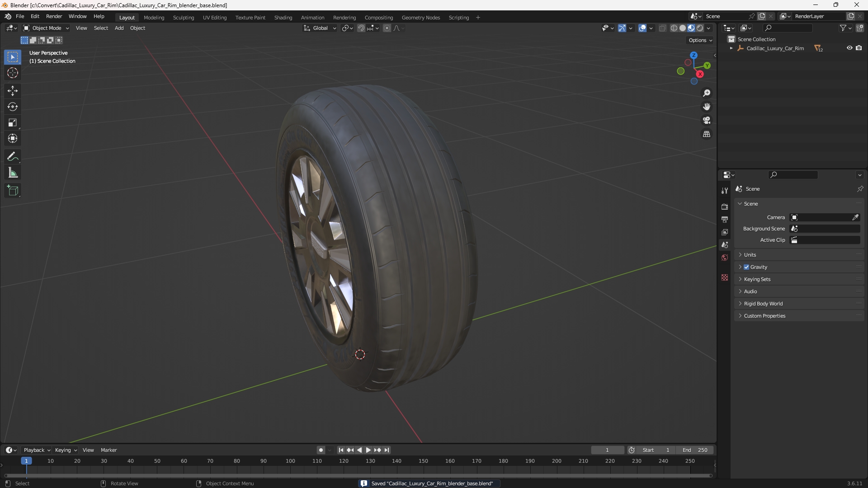This screenshot has width=868, height=488.
Task: Toggle the camera view icon
Action: pos(707,120)
